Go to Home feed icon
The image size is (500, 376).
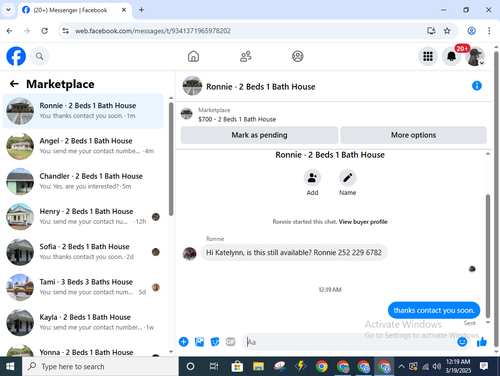pyautogui.click(x=193, y=56)
